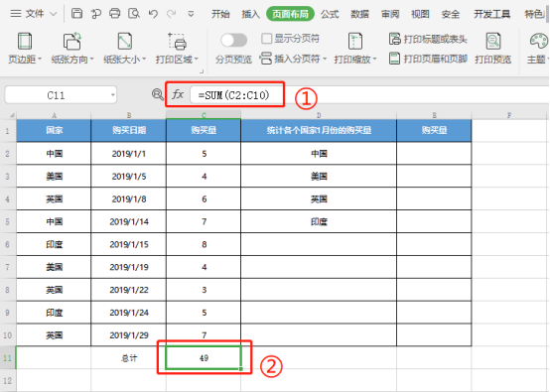Open the 安全 tab

[x=451, y=14]
